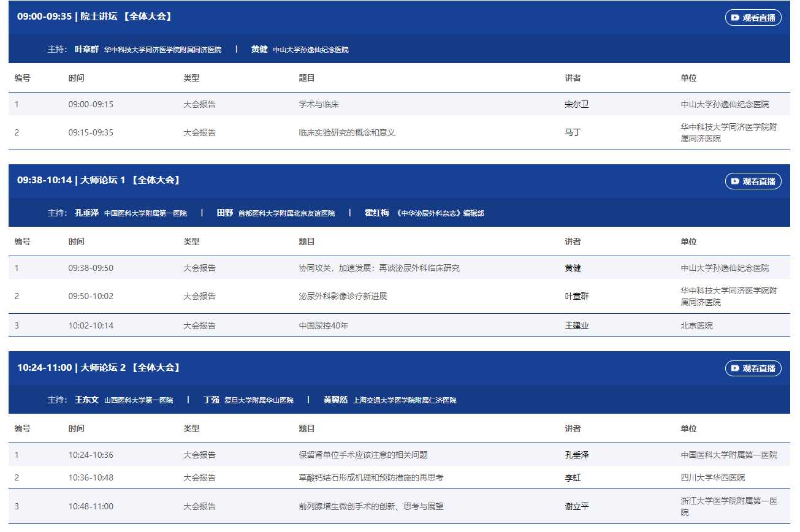Click speaker 叶章群 in 09:50-10:02 row
The height and width of the screenshot is (532, 800).
tap(577, 296)
